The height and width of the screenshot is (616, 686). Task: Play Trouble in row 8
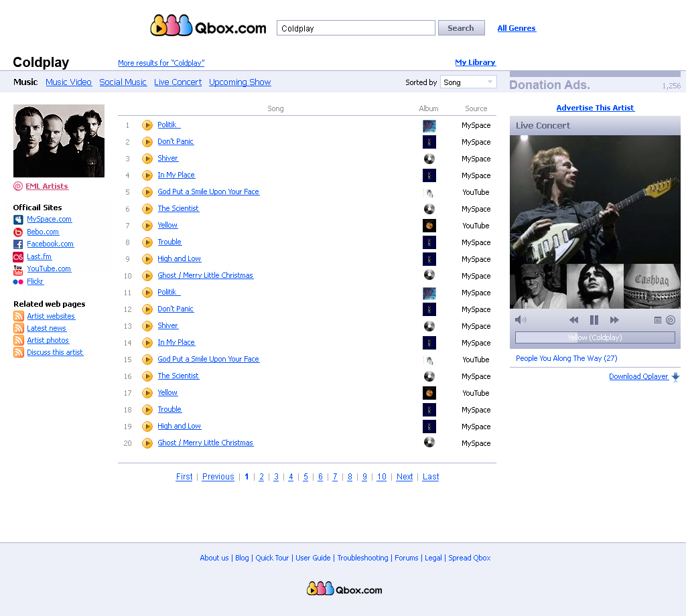(147, 242)
